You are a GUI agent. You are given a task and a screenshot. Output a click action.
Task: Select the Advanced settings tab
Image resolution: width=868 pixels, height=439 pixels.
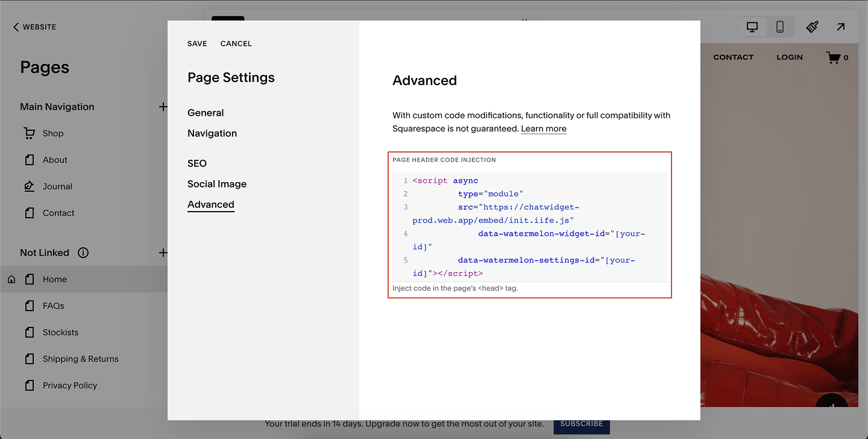click(x=211, y=204)
